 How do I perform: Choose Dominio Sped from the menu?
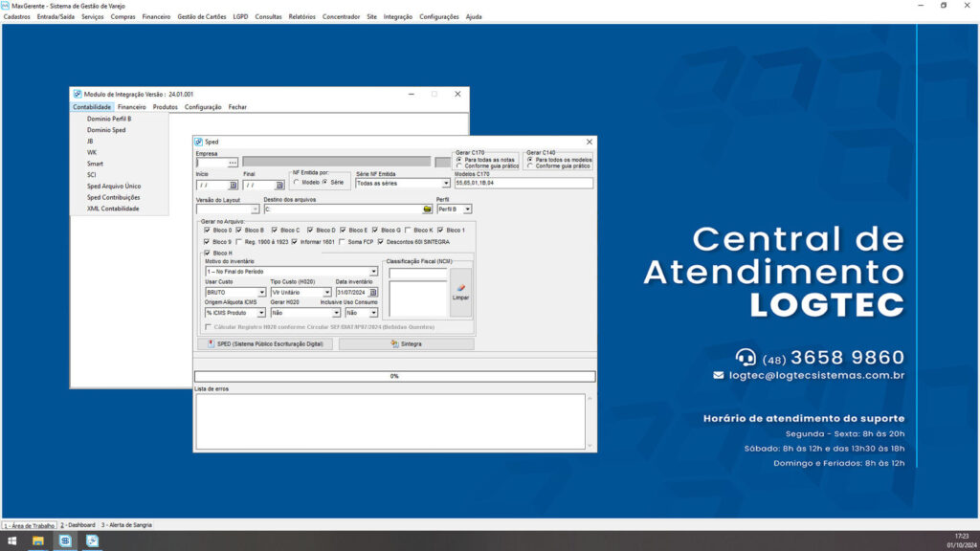coord(106,130)
